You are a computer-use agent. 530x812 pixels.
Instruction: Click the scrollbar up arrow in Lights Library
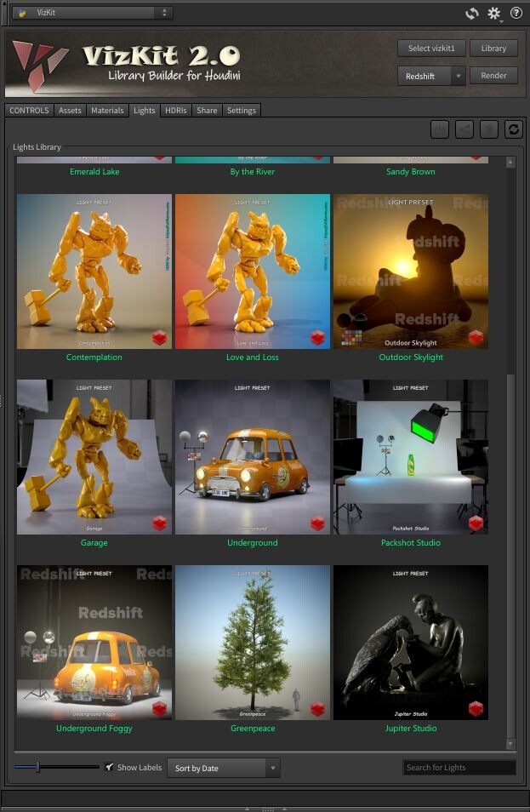tap(510, 162)
